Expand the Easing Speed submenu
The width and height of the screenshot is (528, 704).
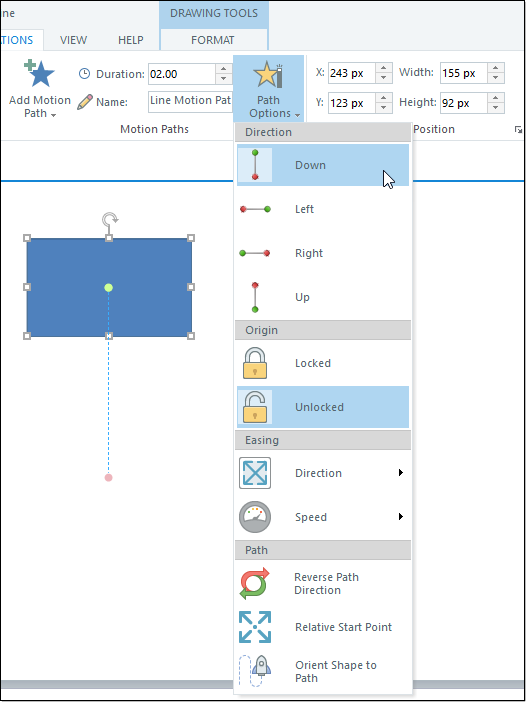tap(323, 517)
